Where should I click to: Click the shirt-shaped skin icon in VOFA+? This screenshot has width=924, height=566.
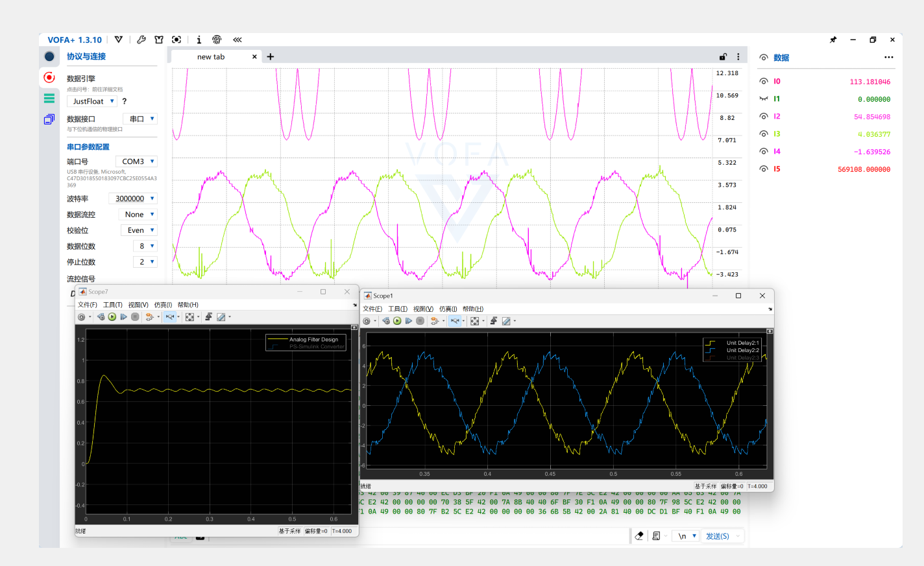click(x=159, y=40)
